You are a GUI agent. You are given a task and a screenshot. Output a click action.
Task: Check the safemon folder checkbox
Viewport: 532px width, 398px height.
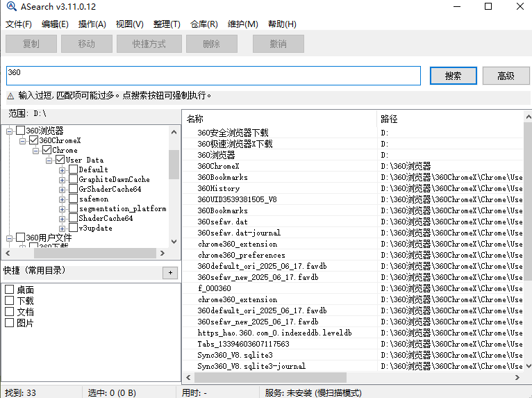point(74,199)
